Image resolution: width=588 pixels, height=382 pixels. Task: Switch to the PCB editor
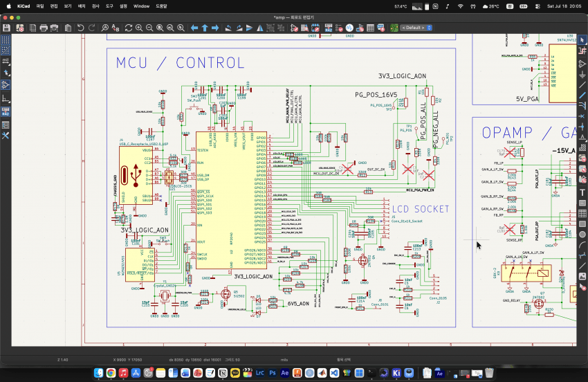click(394, 28)
